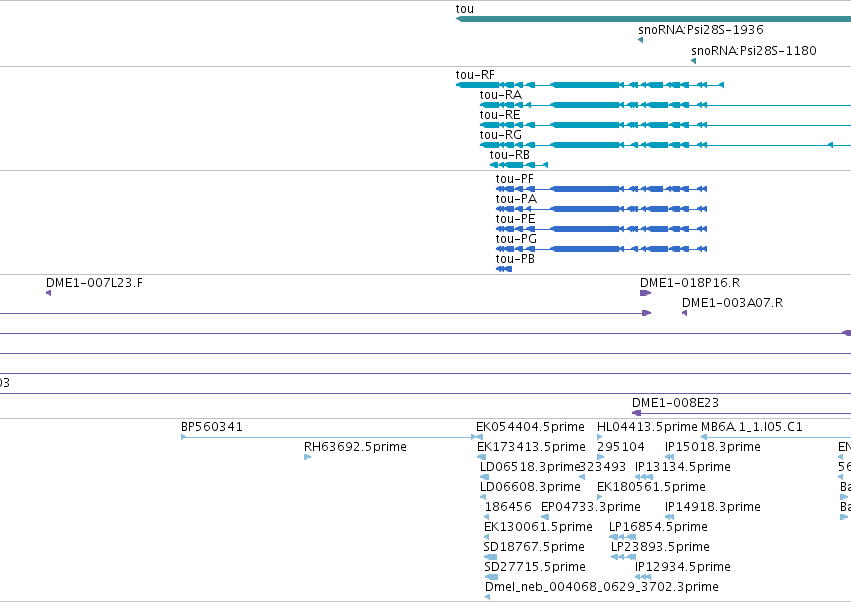Select the DME1-018P16.R label
Viewport: 851px width, 602px height.
(690, 283)
